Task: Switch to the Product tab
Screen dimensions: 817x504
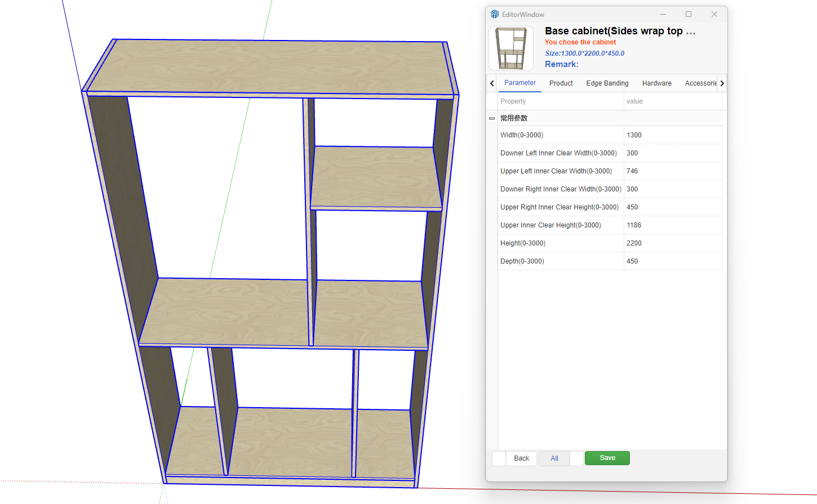Action: 561,83
